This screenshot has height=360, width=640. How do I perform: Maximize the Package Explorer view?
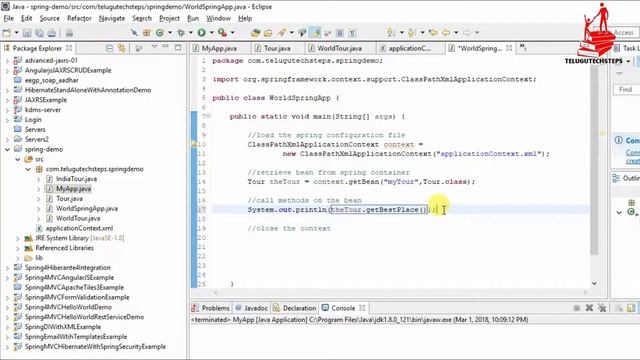pyautogui.click(x=178, y=48)
